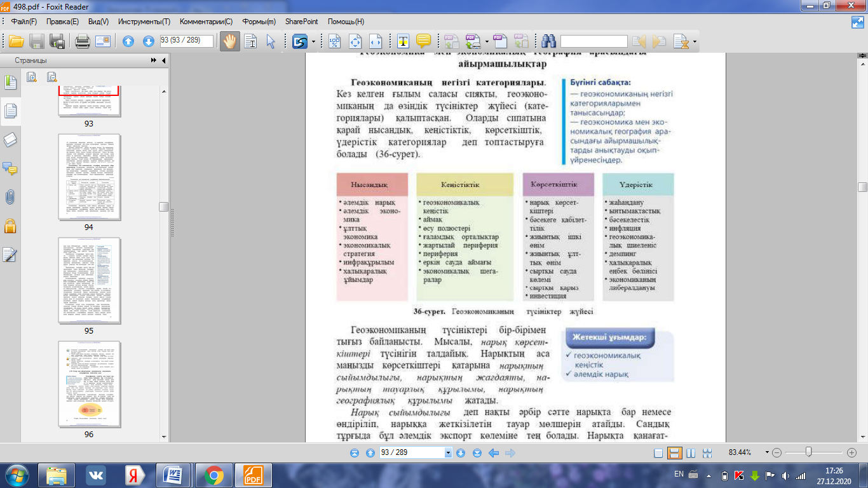The image size is (868, 488).
Task: Click the Open file folder icon
Action: pos(16,42)
